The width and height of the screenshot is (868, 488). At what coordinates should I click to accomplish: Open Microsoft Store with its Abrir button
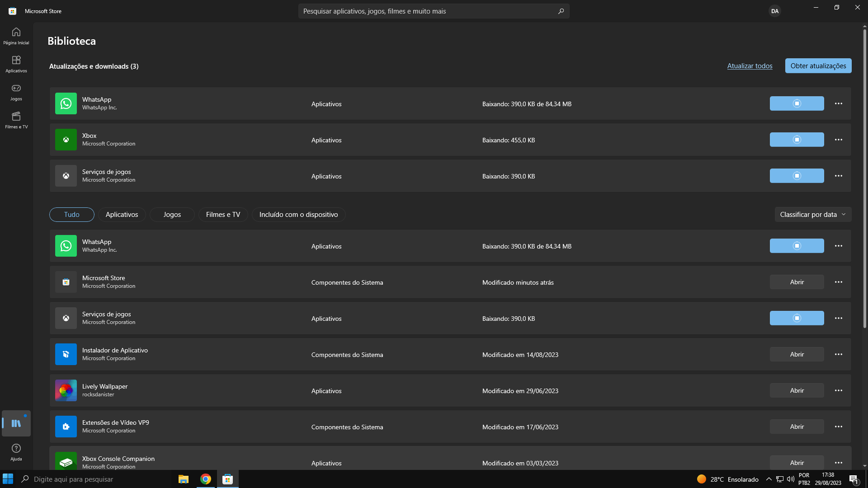[x=797, y=282]
